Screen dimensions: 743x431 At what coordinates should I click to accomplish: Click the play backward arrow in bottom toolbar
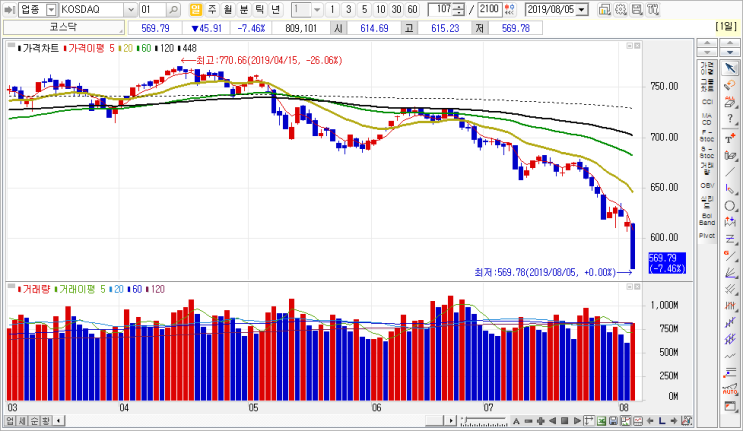pos(553,421)
